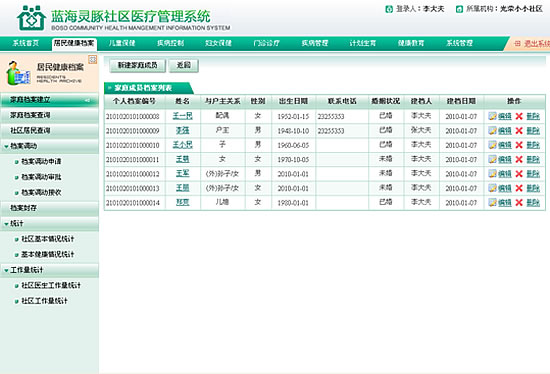Click the birth date cell 1960-06-05
This screenshot has height=374, width=550.
[x=293, y=145]
